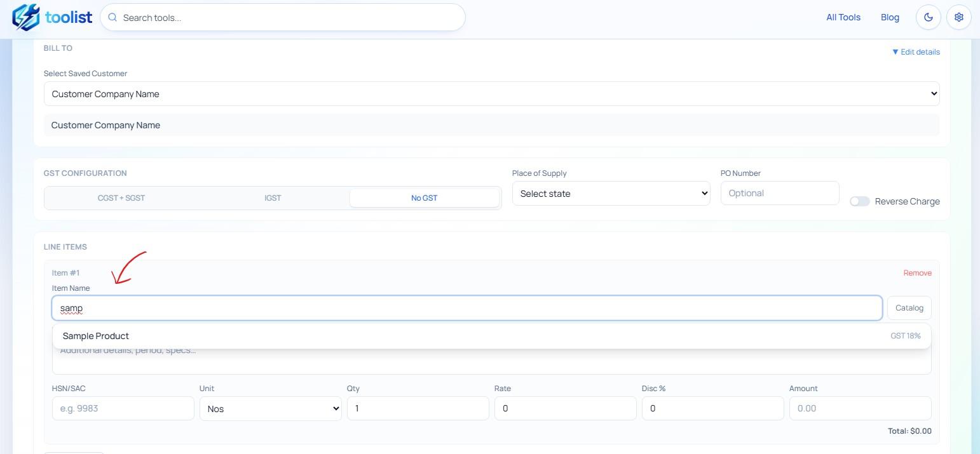Screen dimensions: 980x454
Task: Open All Tools
Action: click(x=843, y=17)
